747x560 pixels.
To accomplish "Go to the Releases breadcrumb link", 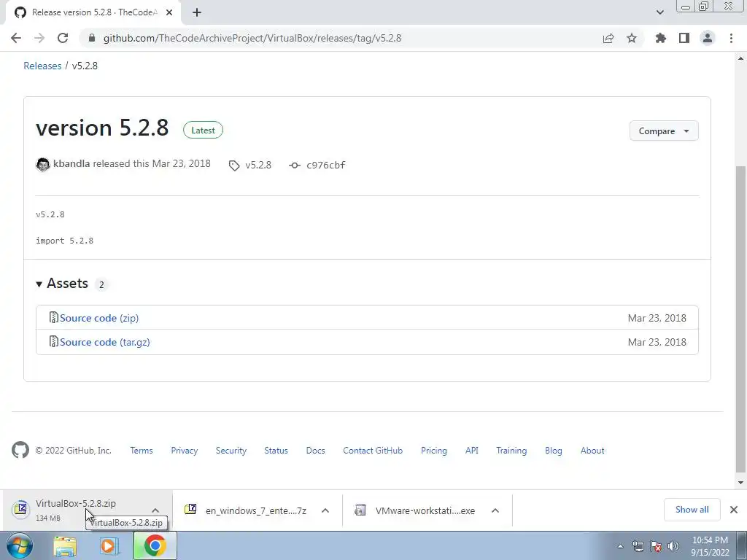I will click(x=42, y=66).
